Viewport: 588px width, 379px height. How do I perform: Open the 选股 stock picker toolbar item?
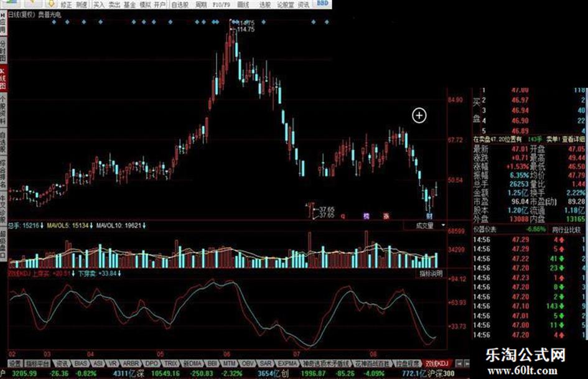click(x=264, y=4)
